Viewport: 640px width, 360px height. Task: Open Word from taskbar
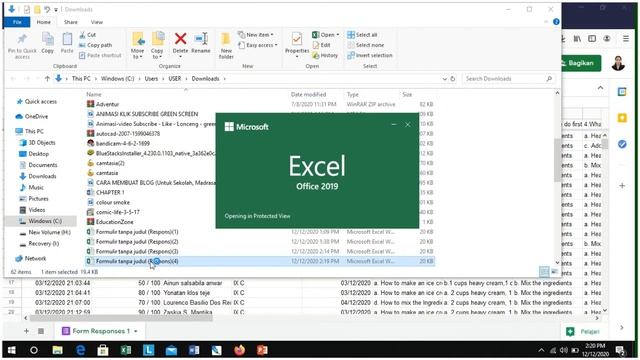(194, 350)
